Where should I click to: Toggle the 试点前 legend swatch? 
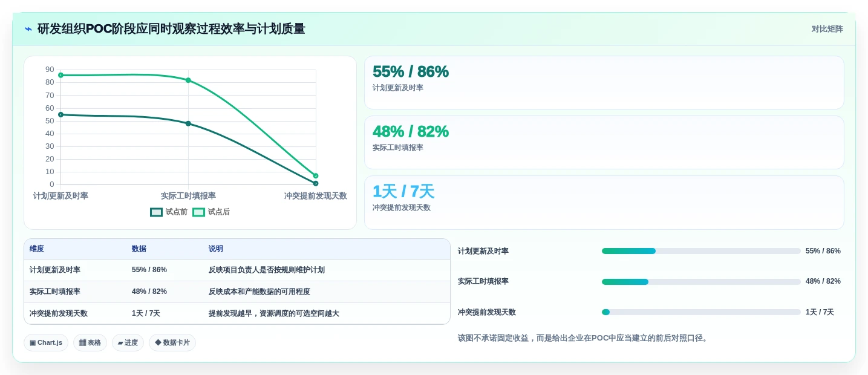(157, 212)
